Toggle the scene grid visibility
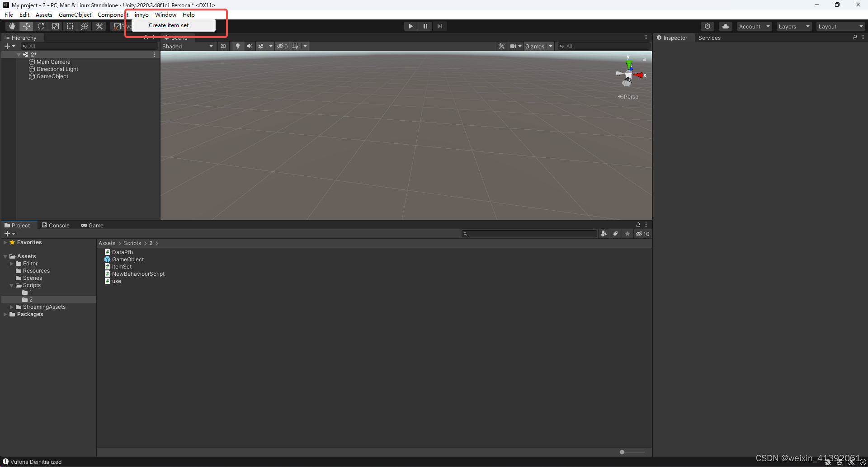Viewport: 868px width, 467px height. pos(295,46)
